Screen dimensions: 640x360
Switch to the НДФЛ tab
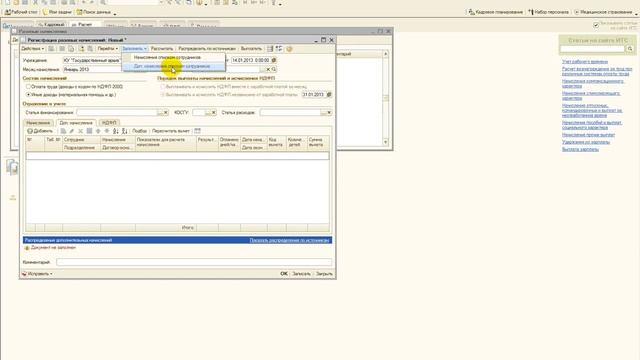click(109, 122)
